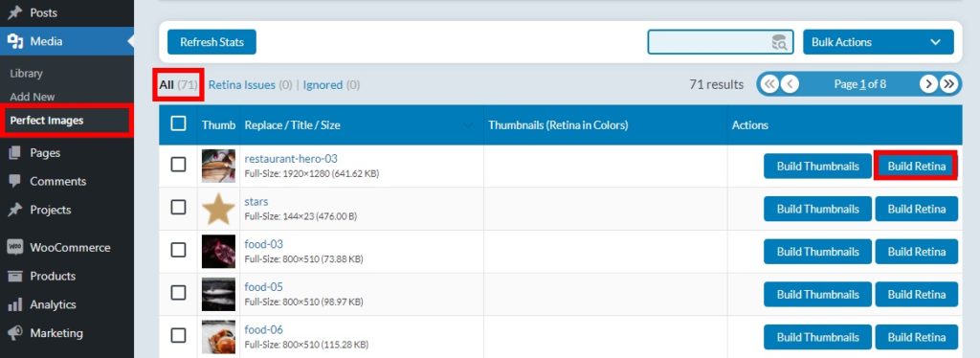
Task: Build Thumbnails for restaurant-hero-03
Action: [x=817, y=167]
